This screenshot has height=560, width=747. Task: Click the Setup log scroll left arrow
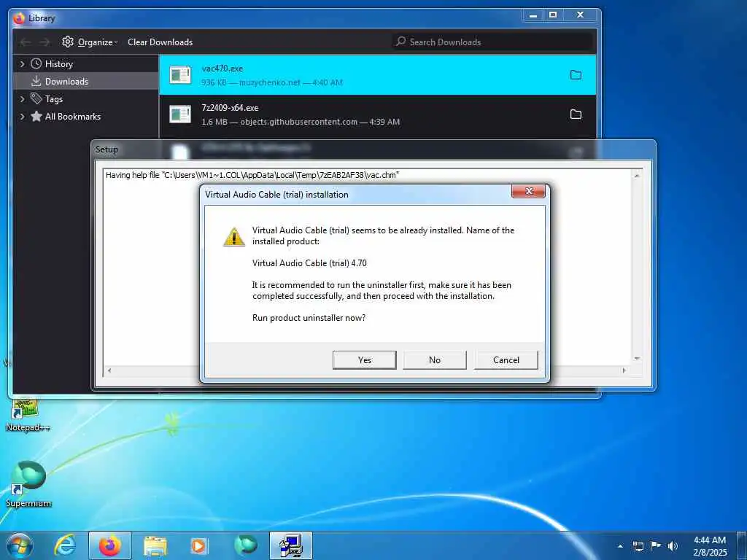(109, 370)
